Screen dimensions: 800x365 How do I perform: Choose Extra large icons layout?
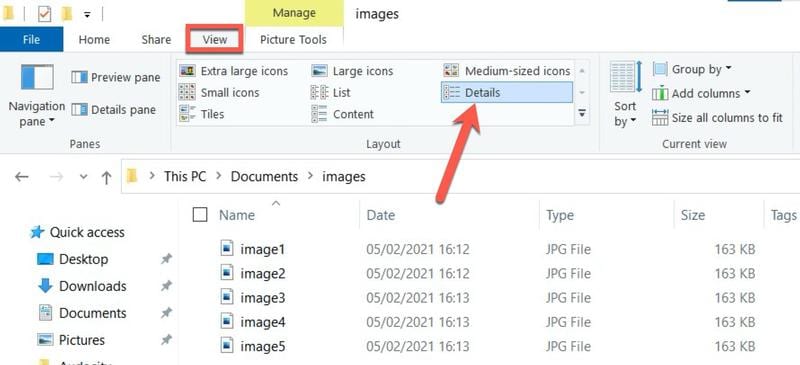tap(234, 71)
